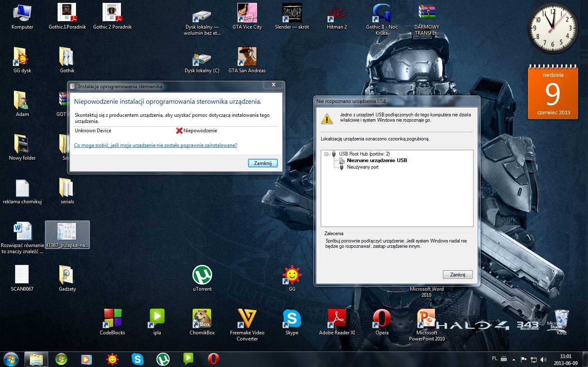The width and height of the screenshot is (588, 367).
Task: Launch Slender shortcut
Action: point(292,16)
